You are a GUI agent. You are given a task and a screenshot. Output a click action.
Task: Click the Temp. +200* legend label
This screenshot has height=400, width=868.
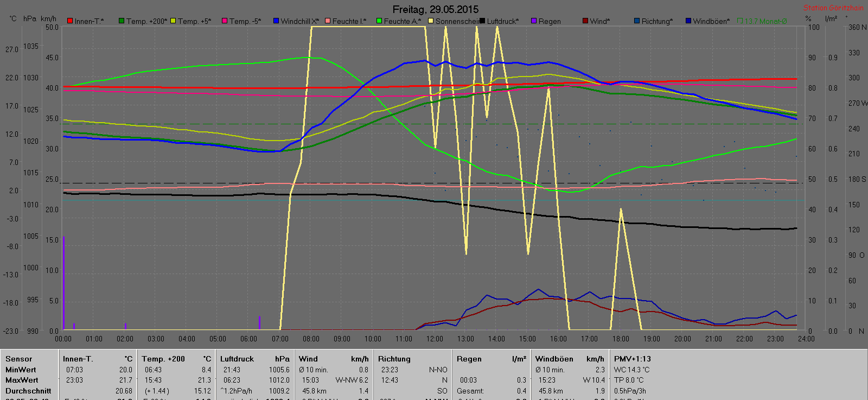(x=147, y=21)
